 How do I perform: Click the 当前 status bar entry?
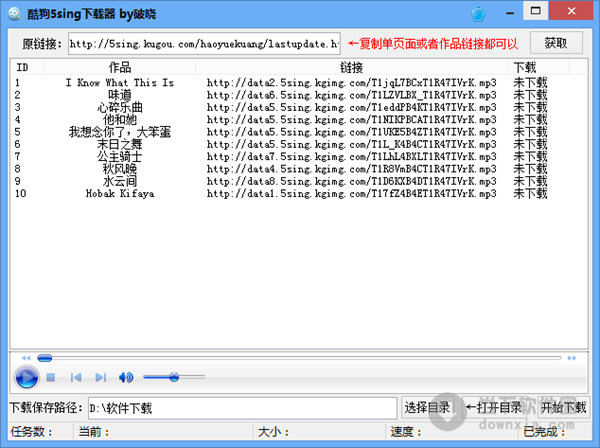click(94, 432)
